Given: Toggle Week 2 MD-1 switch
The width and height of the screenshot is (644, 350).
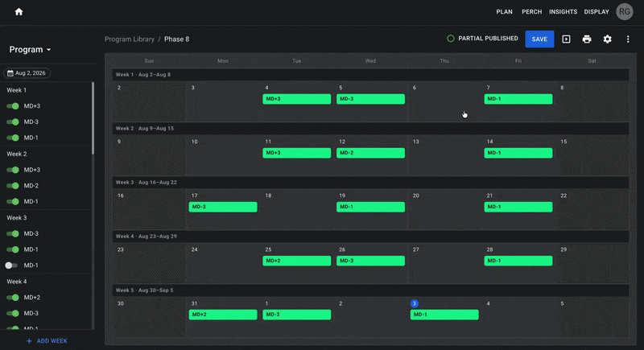Looking at the screenshot, I should pyautogui.click(x=13, y=201).
